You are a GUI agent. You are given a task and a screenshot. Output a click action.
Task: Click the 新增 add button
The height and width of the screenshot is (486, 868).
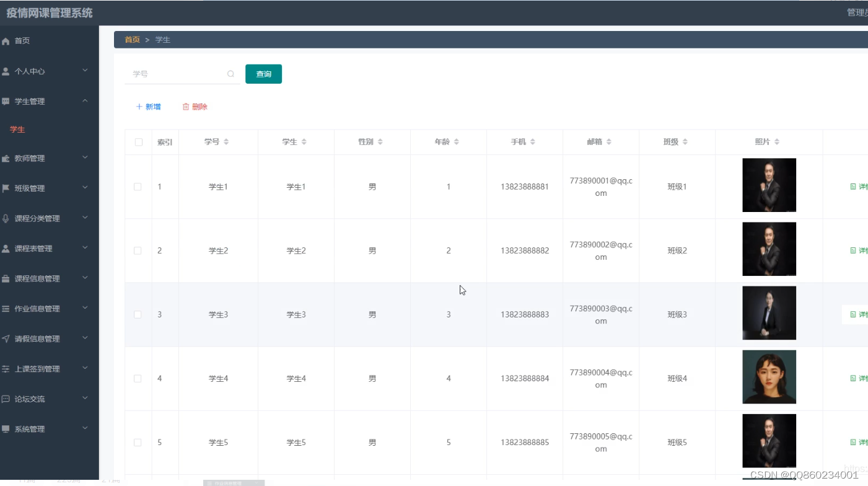click(148, 107)
